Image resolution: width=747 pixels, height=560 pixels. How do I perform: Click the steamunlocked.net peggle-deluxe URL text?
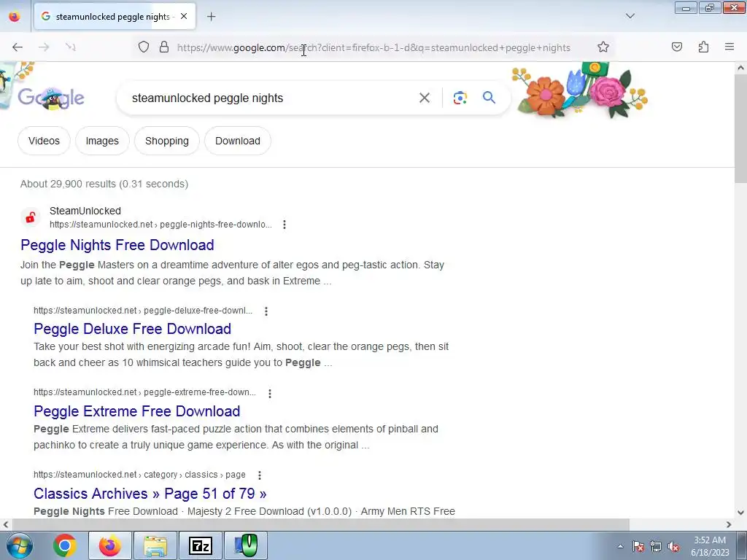click(x=143, y=311)
